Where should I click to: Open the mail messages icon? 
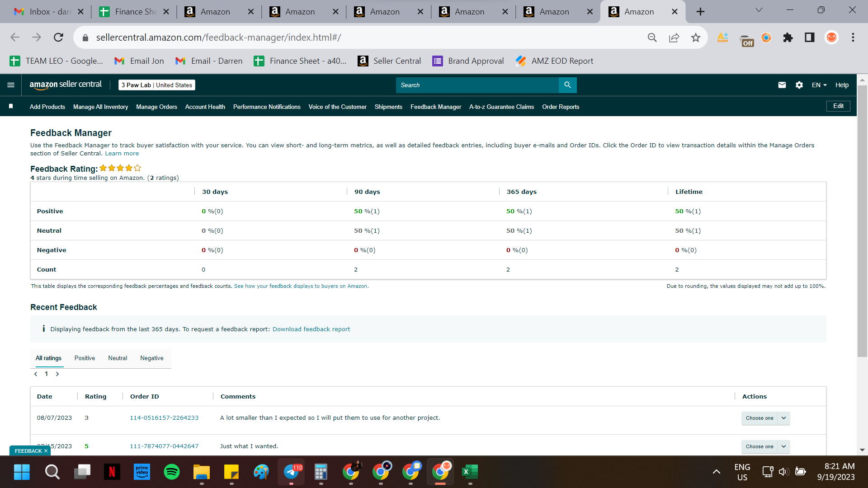click(782, 85)
